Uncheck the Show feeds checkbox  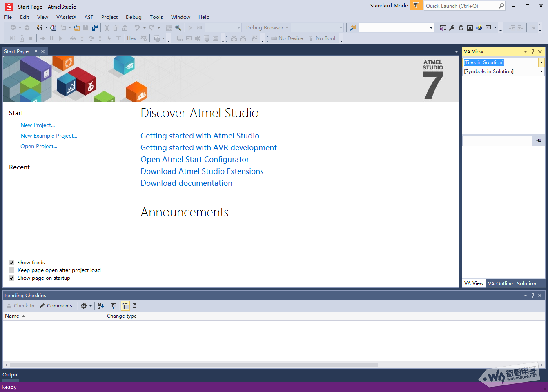[12, 263]
